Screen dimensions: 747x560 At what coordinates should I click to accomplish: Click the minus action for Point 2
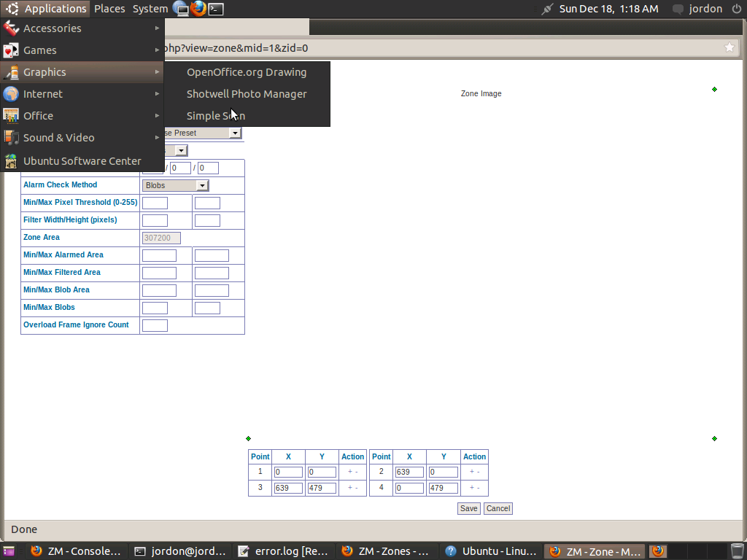click(x=479, y=472)
